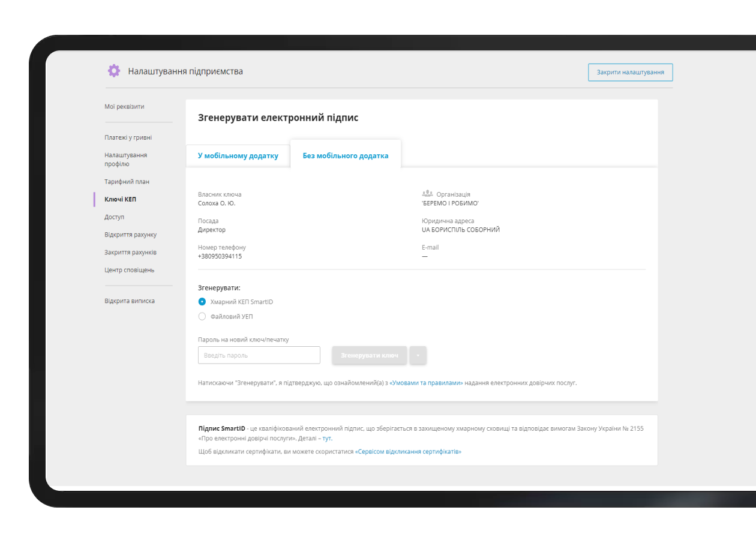756x540 pixels.
Task: Click the purple settings gear icon
Action: point(114,71)
